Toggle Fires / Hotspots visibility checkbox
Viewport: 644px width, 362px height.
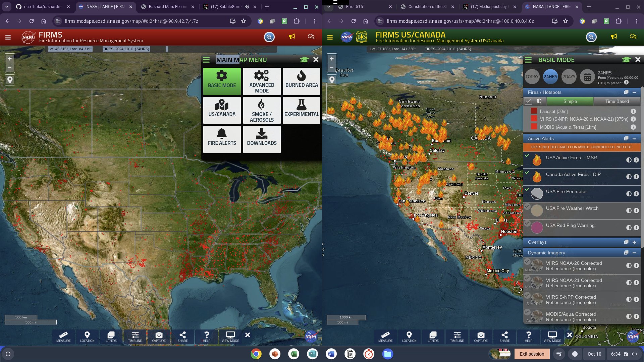(528, 101)
